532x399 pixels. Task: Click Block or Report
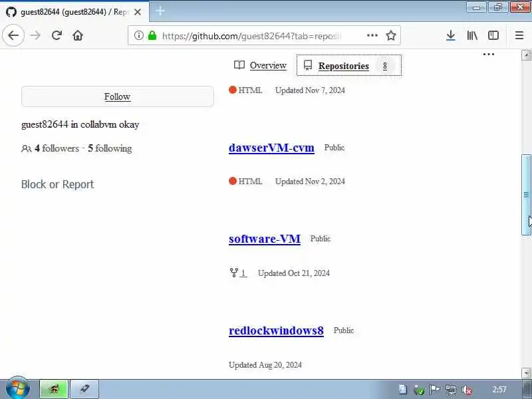click(57, 184)
